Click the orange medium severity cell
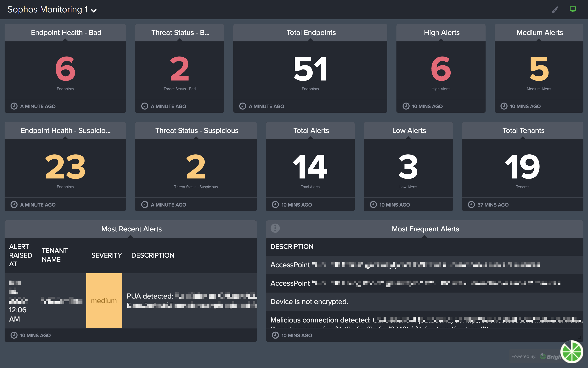Image resolution: width=588 pixels, height=368 pixels. (x=104, y=301)
